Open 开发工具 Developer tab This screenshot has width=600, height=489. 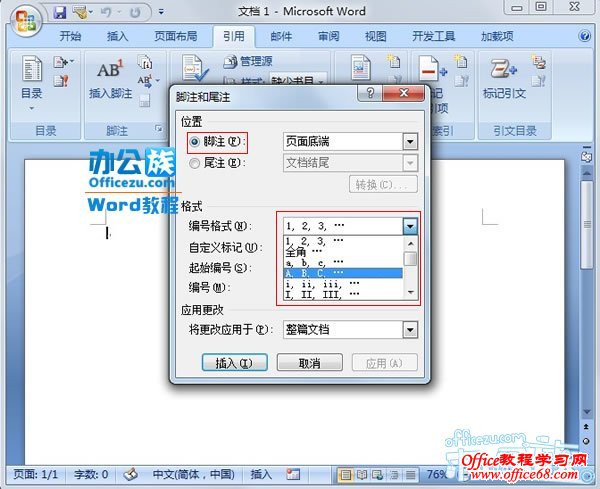click(434, 36)
